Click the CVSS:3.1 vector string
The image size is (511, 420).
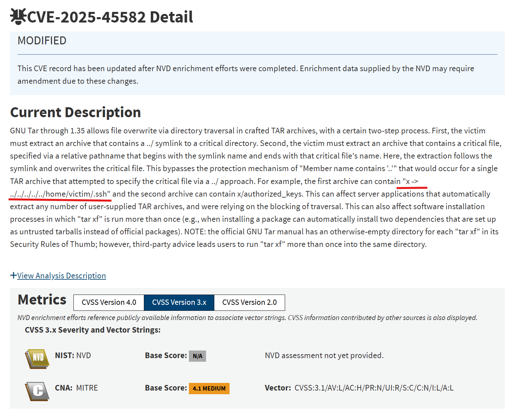pyautogui.click(x=374, y=388)
